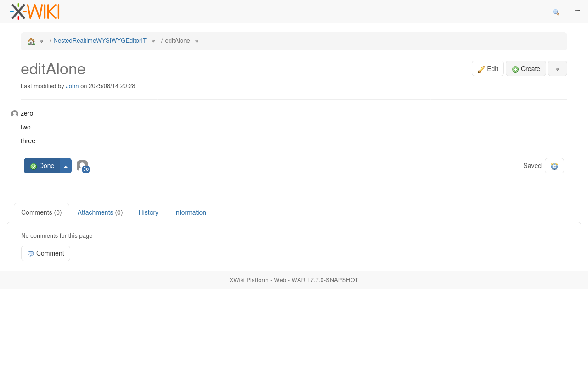Expand the home breadcrumb dropdown arrow

[42, 41]
